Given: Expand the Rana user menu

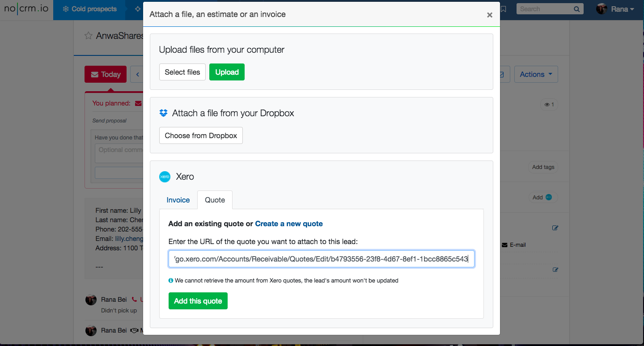Looking at the screenshot, I should pyautogui.click(x=623, y=9).
